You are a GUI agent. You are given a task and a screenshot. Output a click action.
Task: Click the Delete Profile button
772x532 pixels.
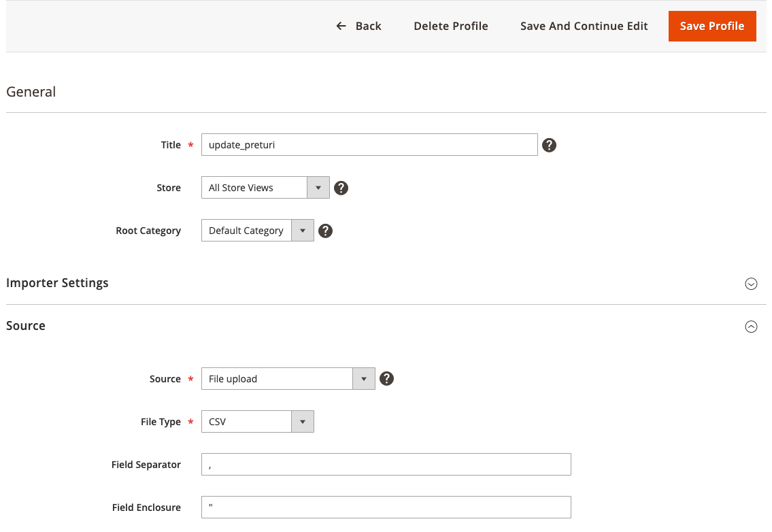(450, 26)
